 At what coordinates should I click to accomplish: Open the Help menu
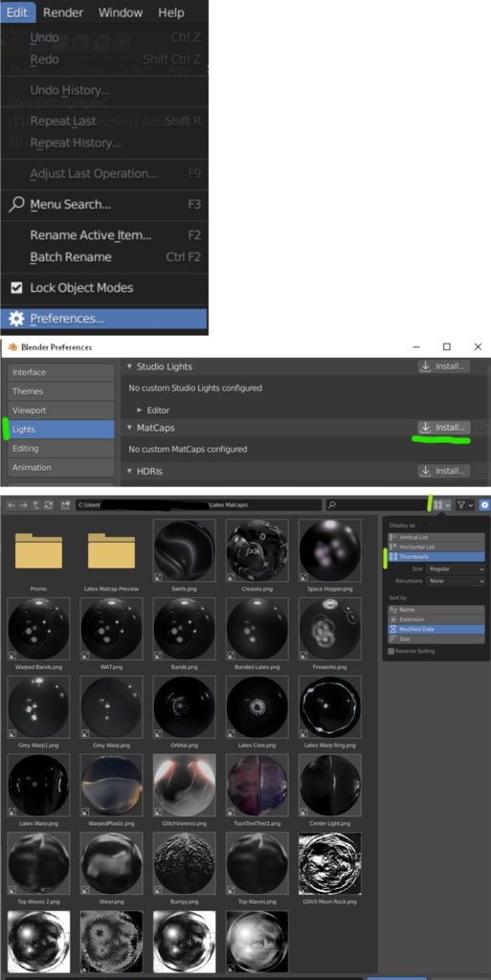point(170,12)
